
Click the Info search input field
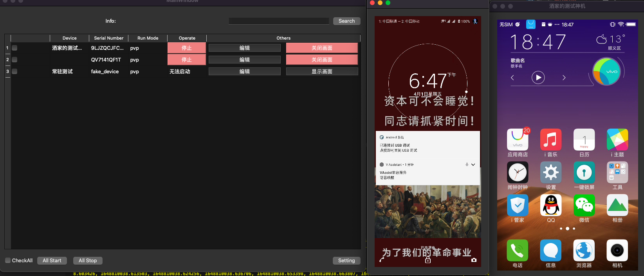pos(279,21)
